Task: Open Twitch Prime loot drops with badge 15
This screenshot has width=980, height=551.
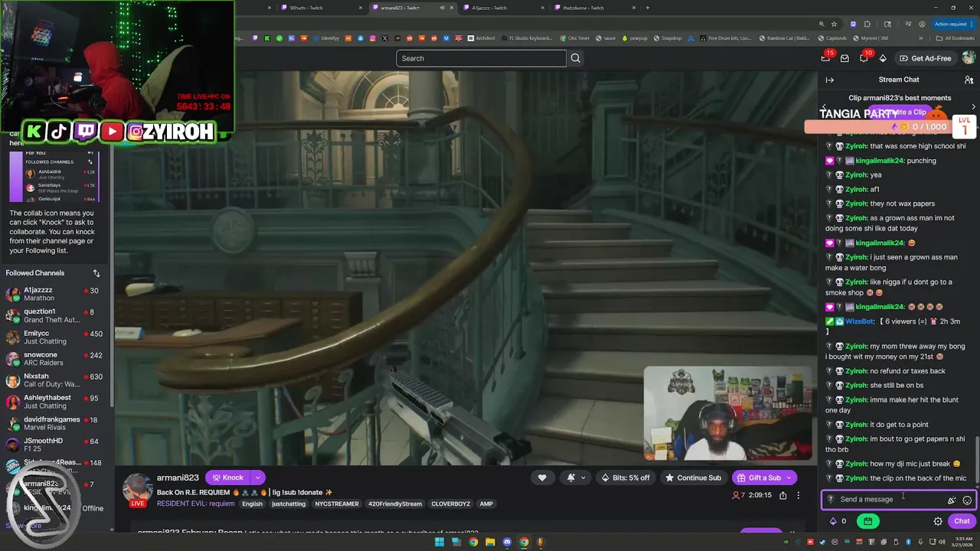Action: coord(826,58)
